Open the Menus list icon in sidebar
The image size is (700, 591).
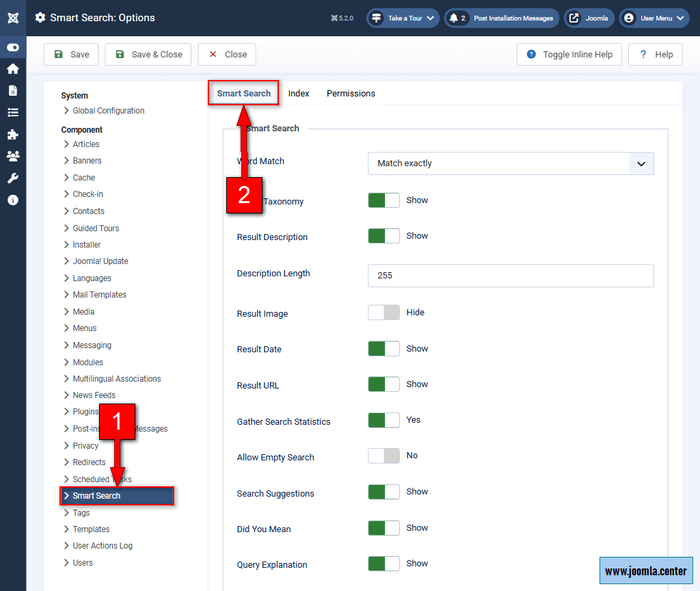click(13, 113)
